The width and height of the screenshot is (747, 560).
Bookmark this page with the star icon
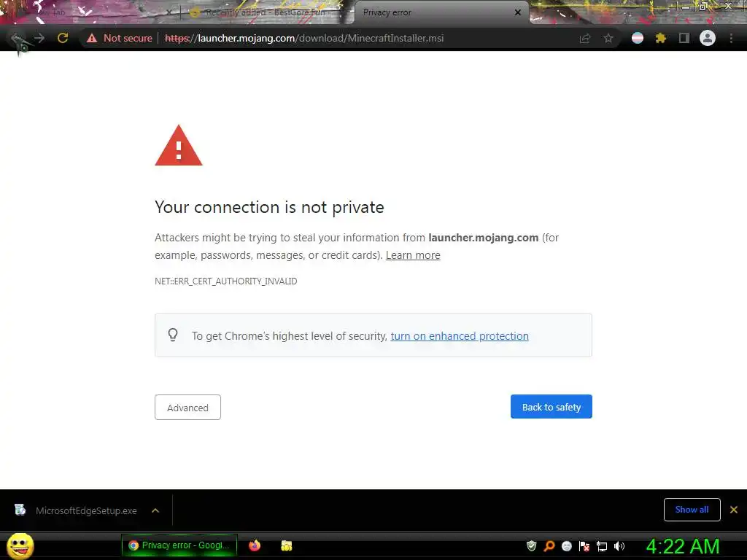[x=608, y=38]
